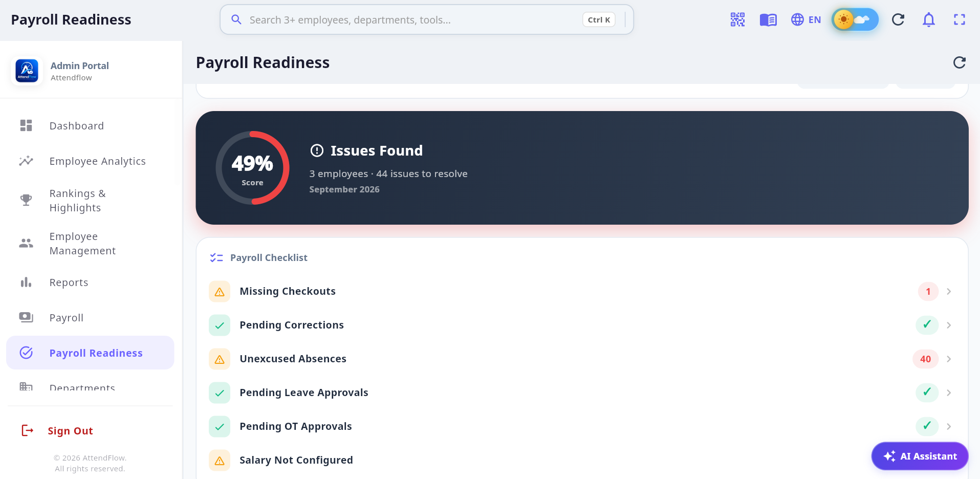The image size is (980, 479).
Task: Open Employee Management section
Action: click(90, 244)
